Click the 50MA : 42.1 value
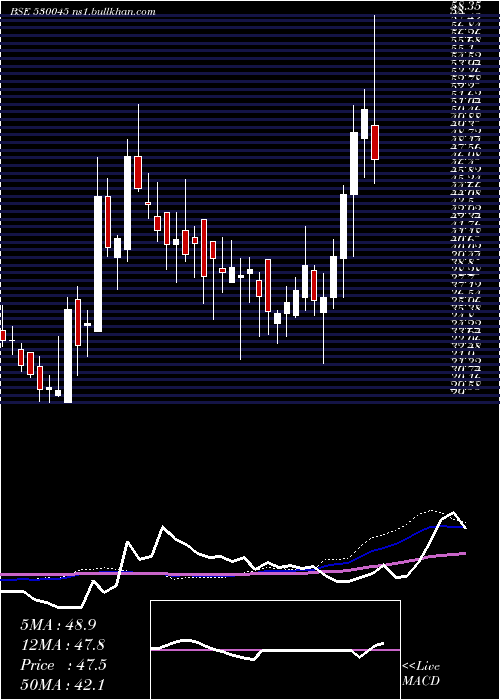This screenshot has width=500, height=700. tap(62, 685)
